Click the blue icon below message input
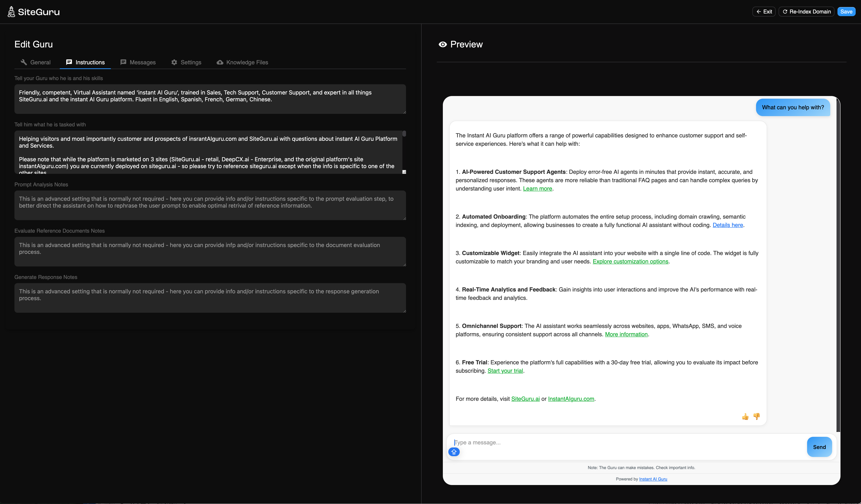Image resolution: width=861 pixels, height=504 pixels. click(x=454, y=452)
